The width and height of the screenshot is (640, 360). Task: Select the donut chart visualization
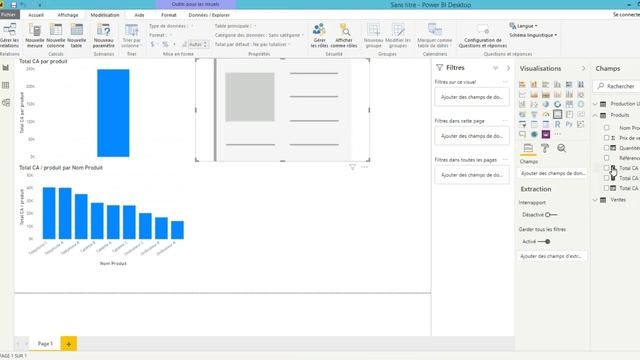tap(558, 104)
